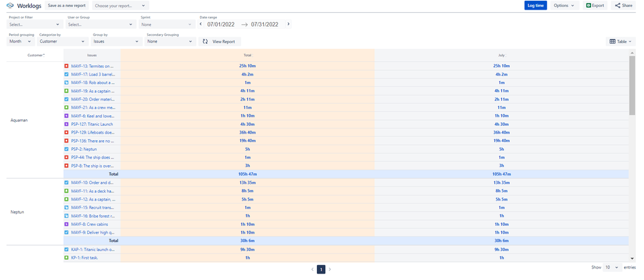644x280 pixels.
Task: Click the start date 07/01/2022 field
Action: point(221,25)
